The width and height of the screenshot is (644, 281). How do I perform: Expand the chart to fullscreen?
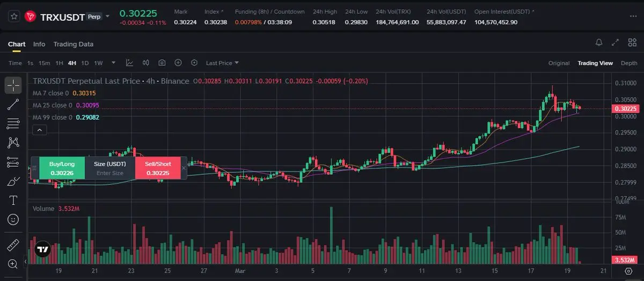(x=616, y=42)
